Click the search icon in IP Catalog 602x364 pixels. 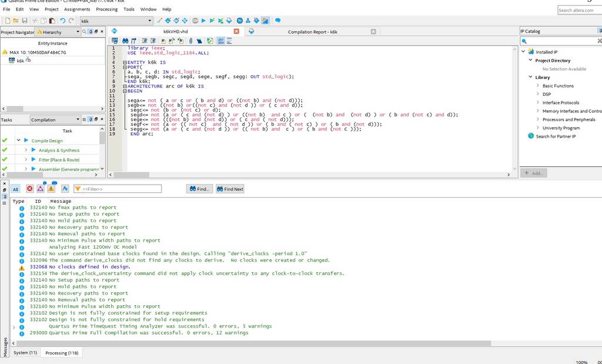tap(524, 41)
